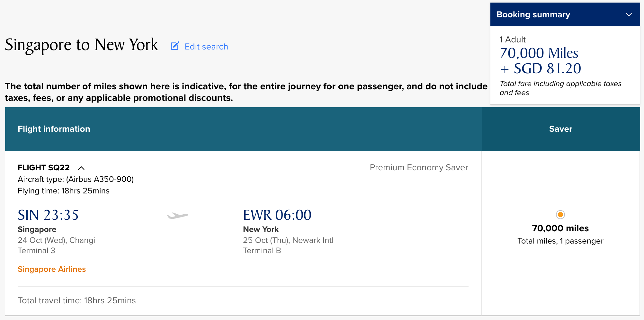Click the 70,000 Miles total in booking summary
The height and width of the screenshot is (320, 644).
[539, 53]
